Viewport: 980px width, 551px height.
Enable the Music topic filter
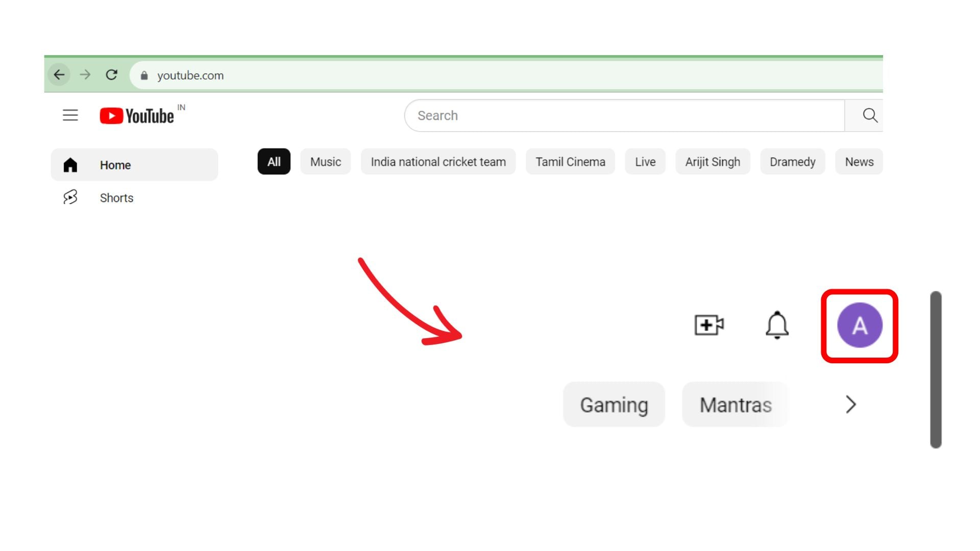[325, 161]
